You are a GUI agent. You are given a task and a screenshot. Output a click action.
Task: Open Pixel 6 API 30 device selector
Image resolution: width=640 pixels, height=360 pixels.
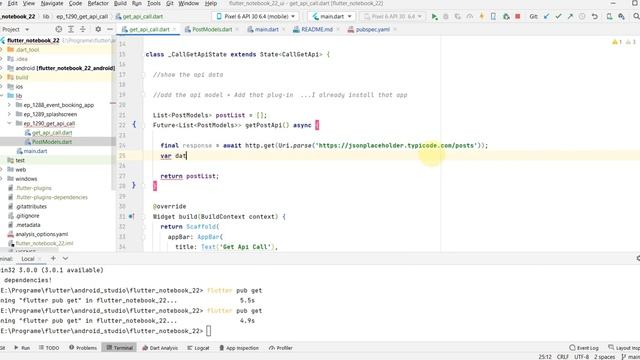pyautogui.click(x=255, y=17)
